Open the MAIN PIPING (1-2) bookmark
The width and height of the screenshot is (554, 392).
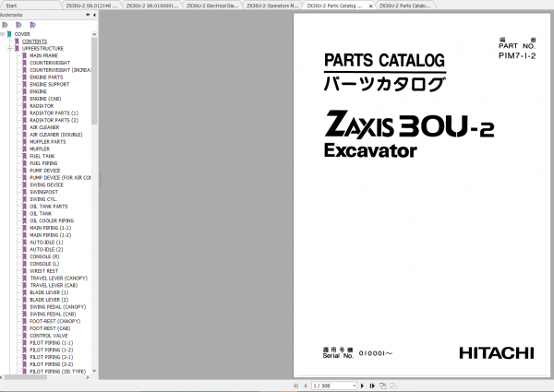click(x=50, y=235)
